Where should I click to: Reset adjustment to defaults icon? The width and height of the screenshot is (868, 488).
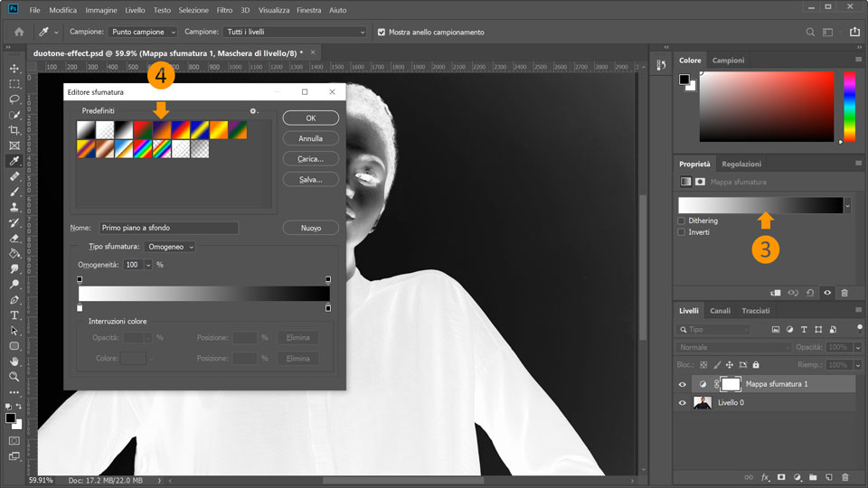810,293
